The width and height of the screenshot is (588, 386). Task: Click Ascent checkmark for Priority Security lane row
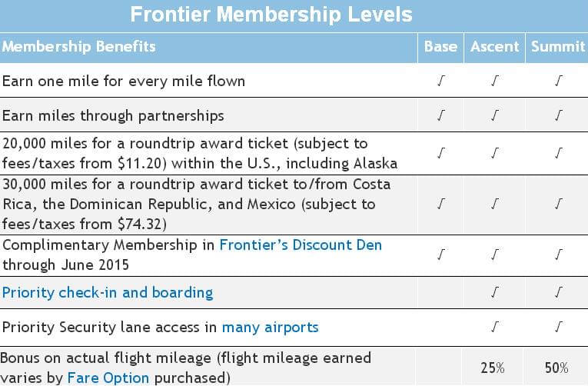495,327
